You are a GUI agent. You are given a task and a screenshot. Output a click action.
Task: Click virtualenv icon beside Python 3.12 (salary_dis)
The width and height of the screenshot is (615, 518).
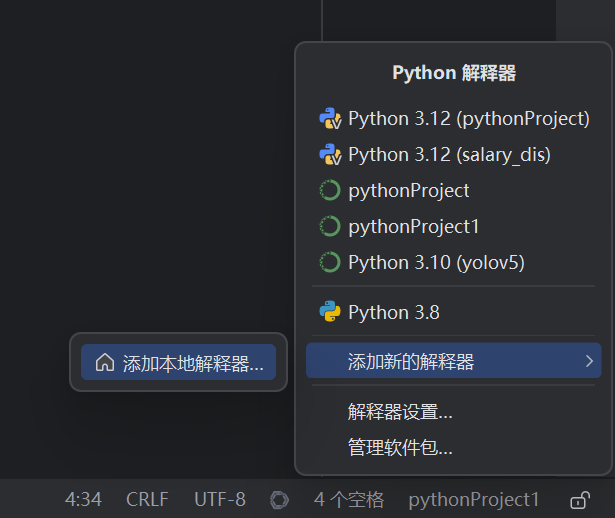coord(330,154)
